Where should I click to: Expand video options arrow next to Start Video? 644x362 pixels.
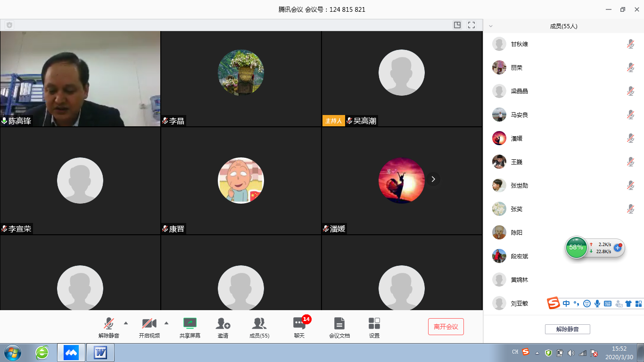tap(166, 323)
